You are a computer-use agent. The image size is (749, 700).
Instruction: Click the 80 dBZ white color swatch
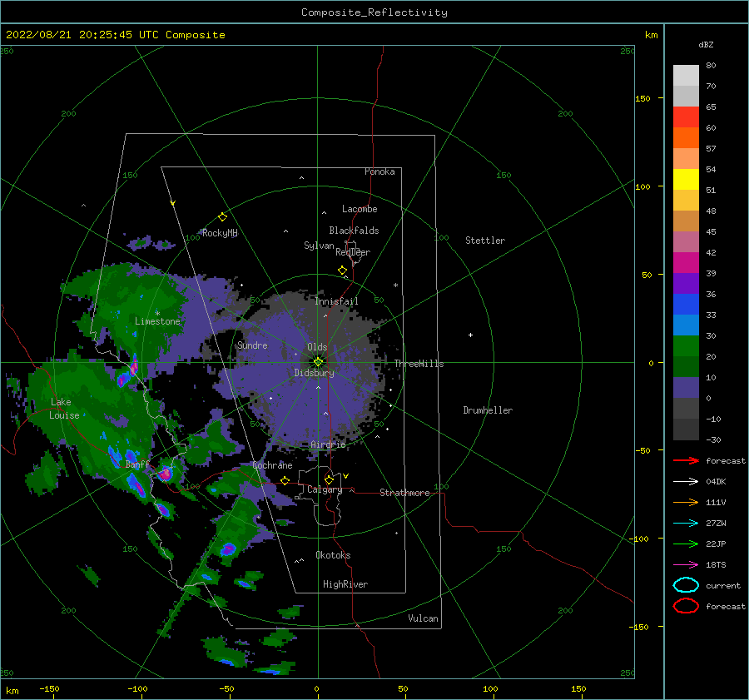[x=686, y=75]
